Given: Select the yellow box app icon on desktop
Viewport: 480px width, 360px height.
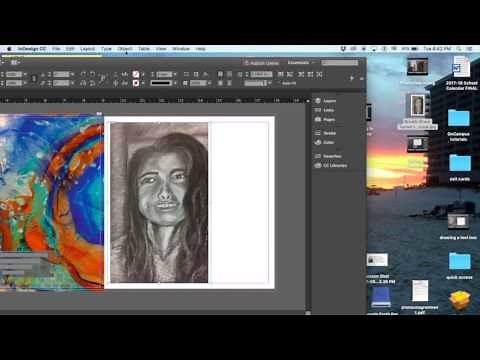Looking at the screenshot, I should tap(460, 301).
